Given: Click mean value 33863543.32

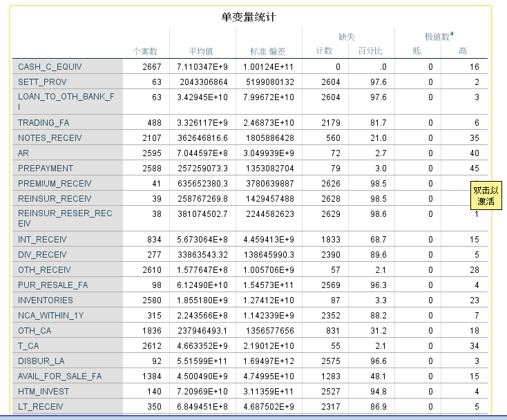Looking at the screenshot, I should (203, 254).
